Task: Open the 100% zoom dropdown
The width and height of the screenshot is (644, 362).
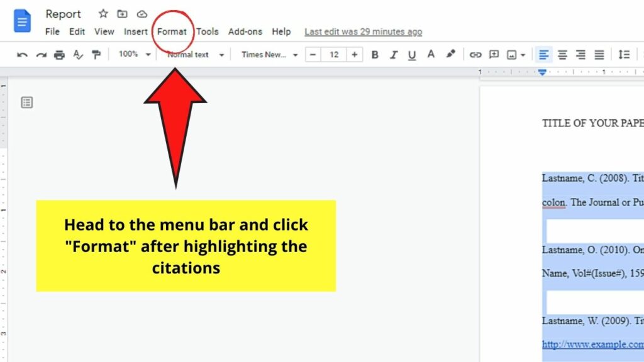Action: pos(135,55)
